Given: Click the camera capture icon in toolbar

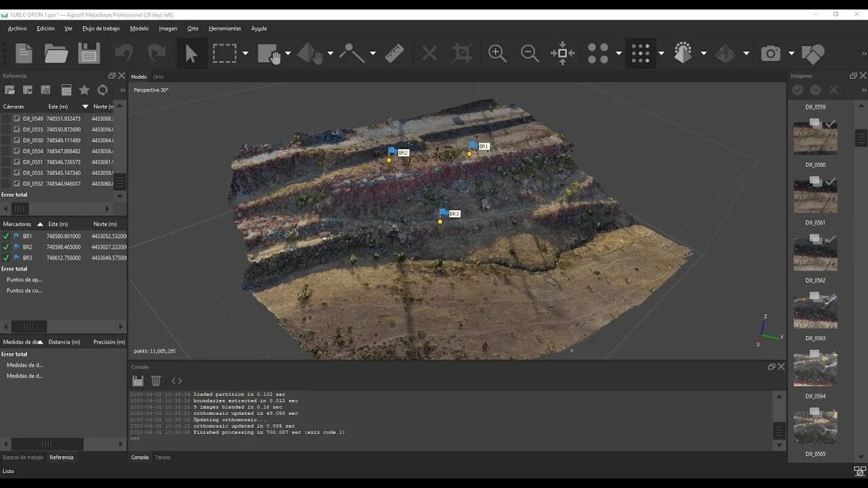Looking at the screenshot, I should (x=770, y=53).
